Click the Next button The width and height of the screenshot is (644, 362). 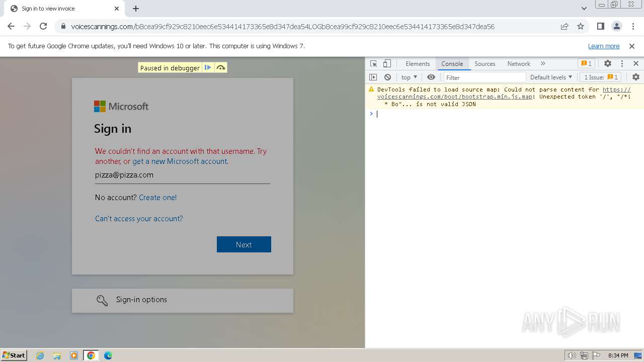coord(244,244)
